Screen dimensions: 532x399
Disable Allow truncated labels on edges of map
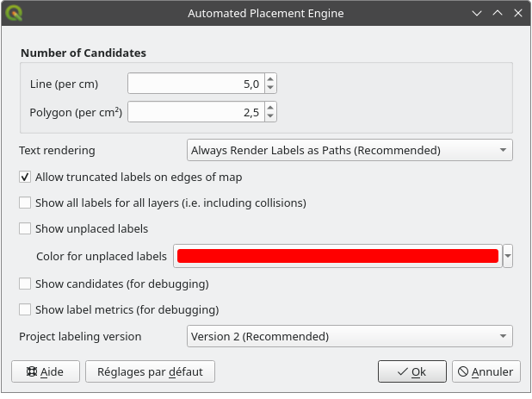point(25,178)
